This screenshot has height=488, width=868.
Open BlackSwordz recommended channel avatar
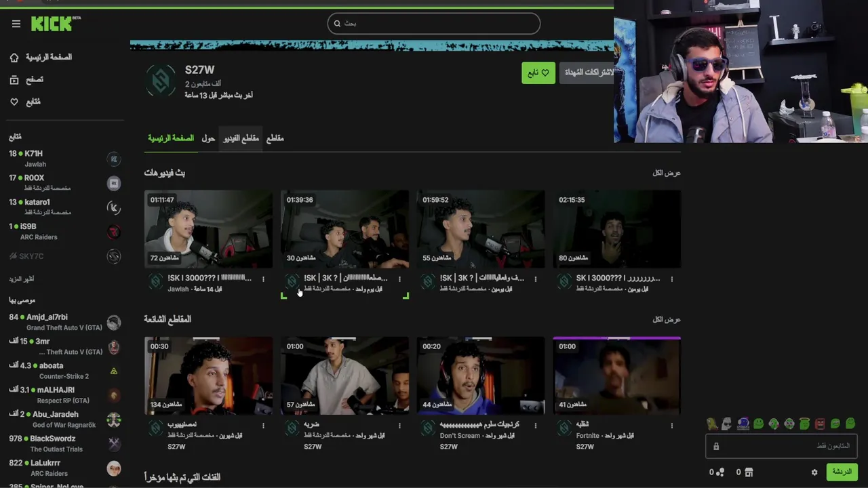tap(114, 444)
